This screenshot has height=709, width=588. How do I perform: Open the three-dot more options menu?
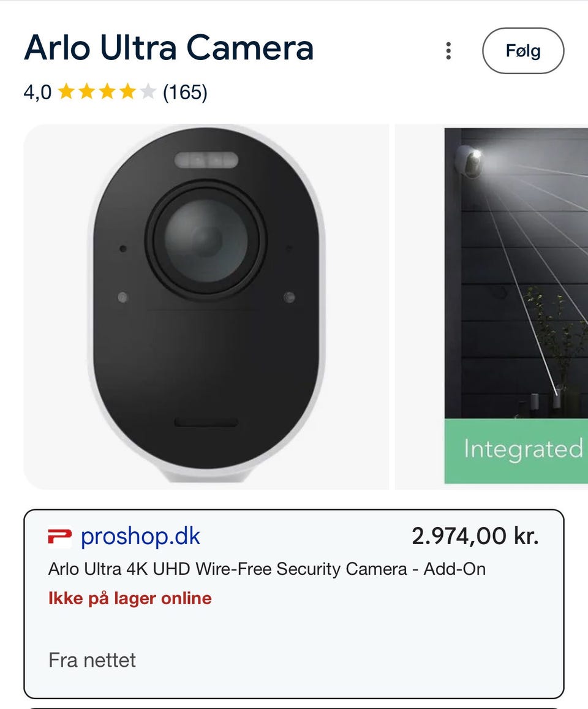click(448, 51)
